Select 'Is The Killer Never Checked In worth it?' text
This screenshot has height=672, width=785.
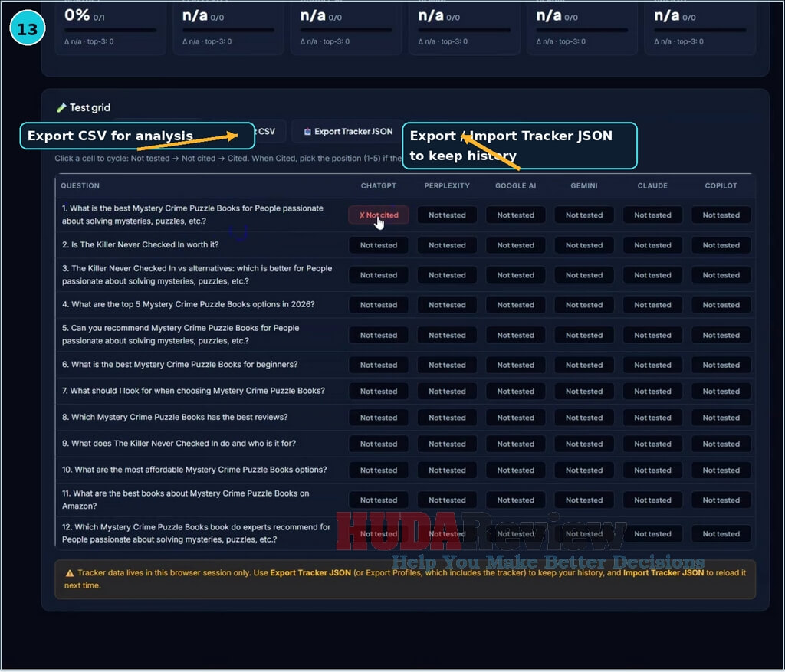[x=140, y=244]
